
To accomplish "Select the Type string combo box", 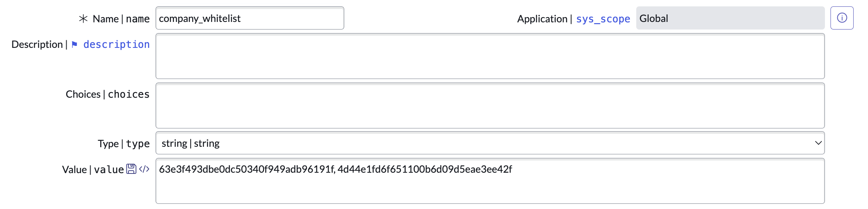I will click(x=479, y=143).
